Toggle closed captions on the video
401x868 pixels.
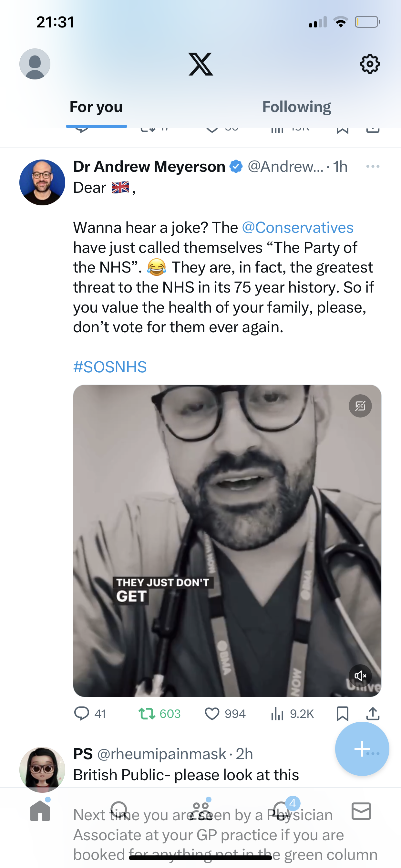tap(360, 406)
